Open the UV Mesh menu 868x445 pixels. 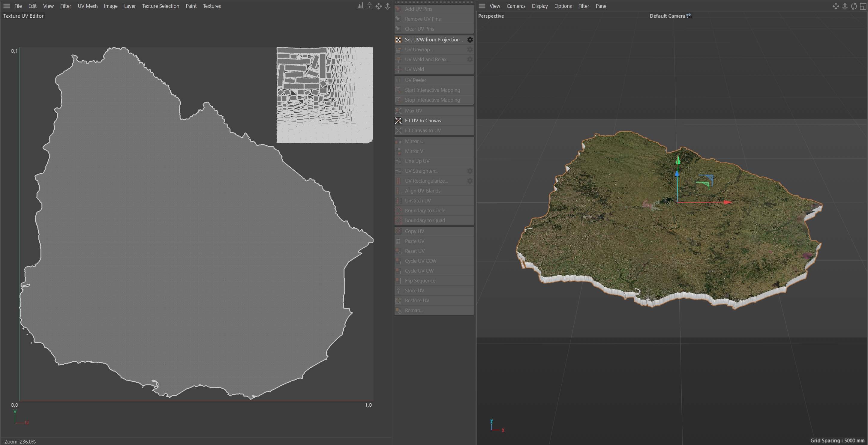87,6
